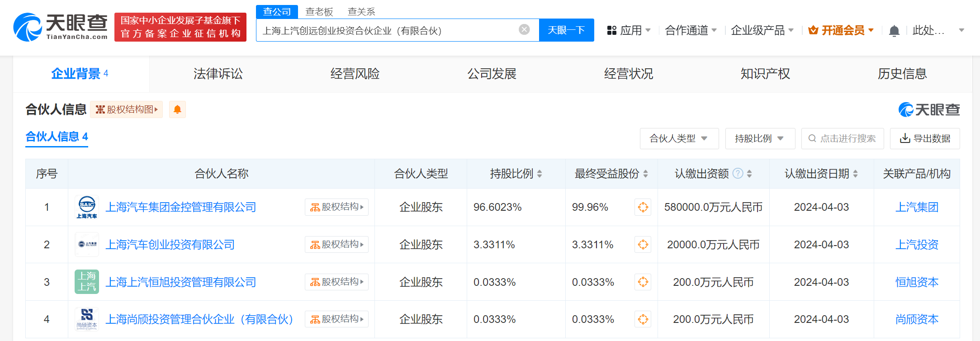The width and height of the screenshot is (980, 341).
Task: Open the 应用 dropdown menu
Action: 629,30
